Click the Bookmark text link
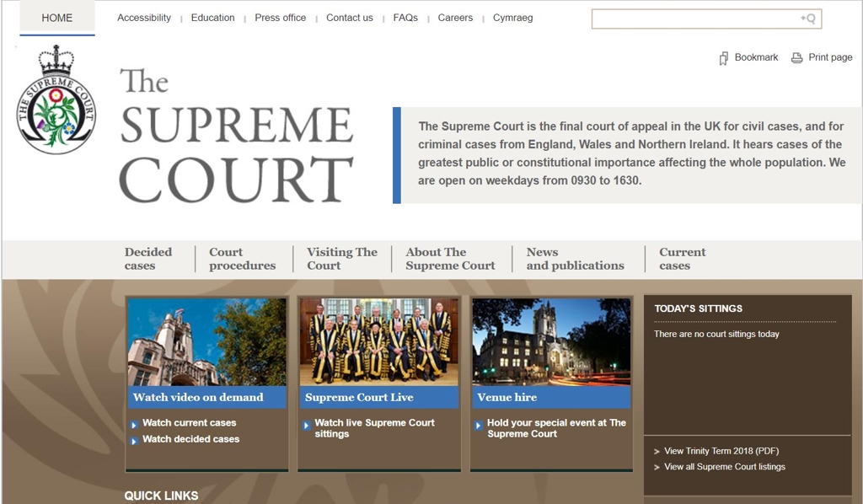Image resolution: width=863 pixels, height=504 pixels. (x=756, y=57)
